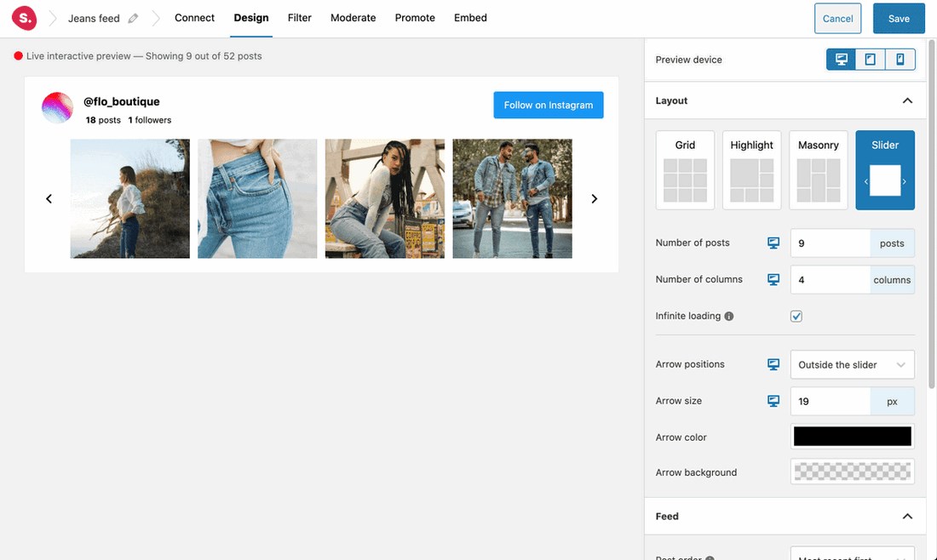Click '18 posts' count text

[103, 120]
